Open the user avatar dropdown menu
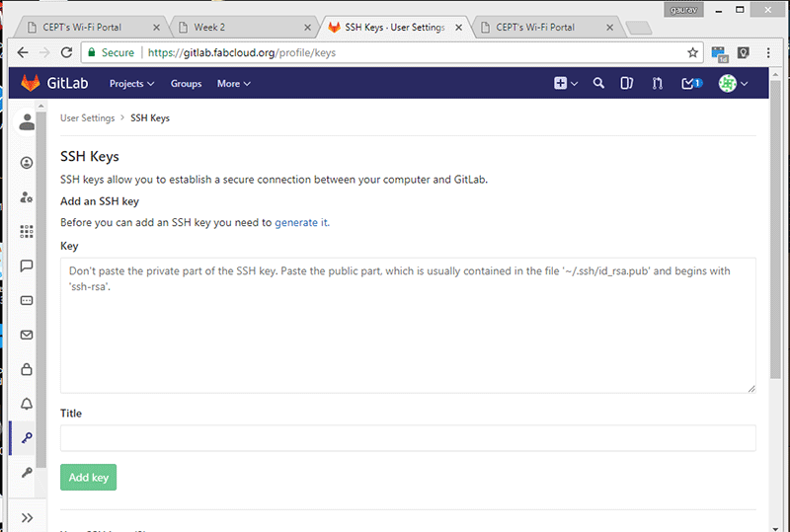The height and width of the screenshot is (532, 790). coord(733,83)
